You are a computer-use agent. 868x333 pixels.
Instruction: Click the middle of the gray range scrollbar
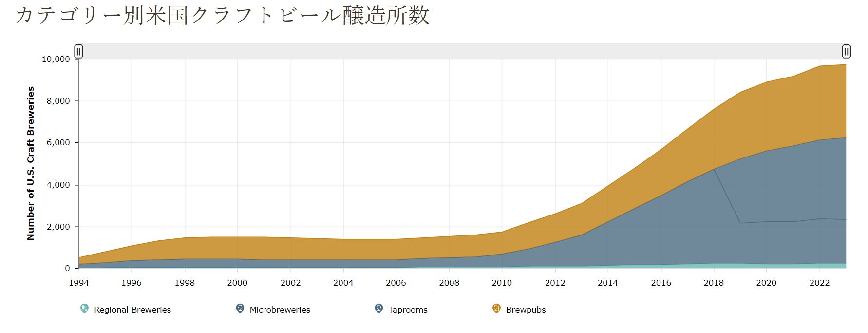pyautogui.click(x=462, y=51)
